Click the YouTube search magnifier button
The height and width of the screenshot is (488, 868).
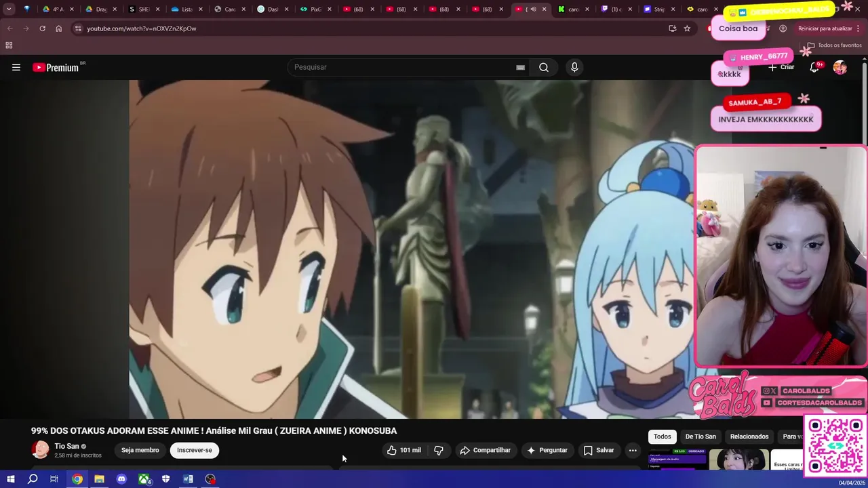tap(544, 67)
